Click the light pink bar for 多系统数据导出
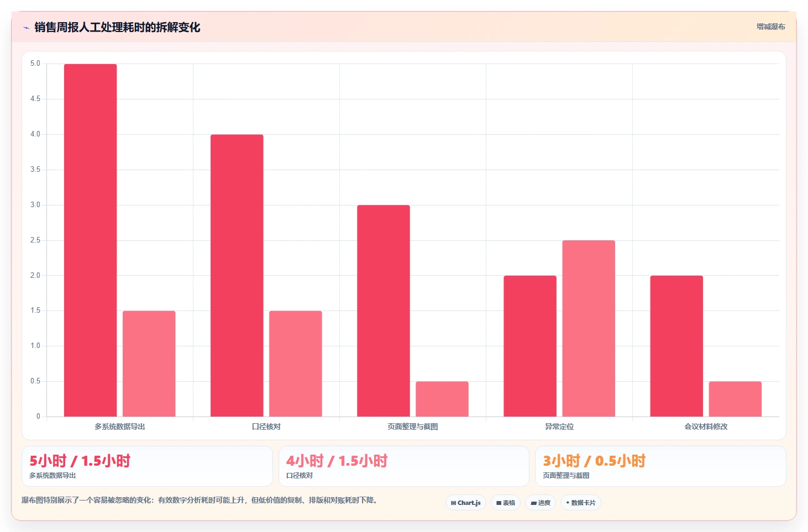 (x=149, y=364)
